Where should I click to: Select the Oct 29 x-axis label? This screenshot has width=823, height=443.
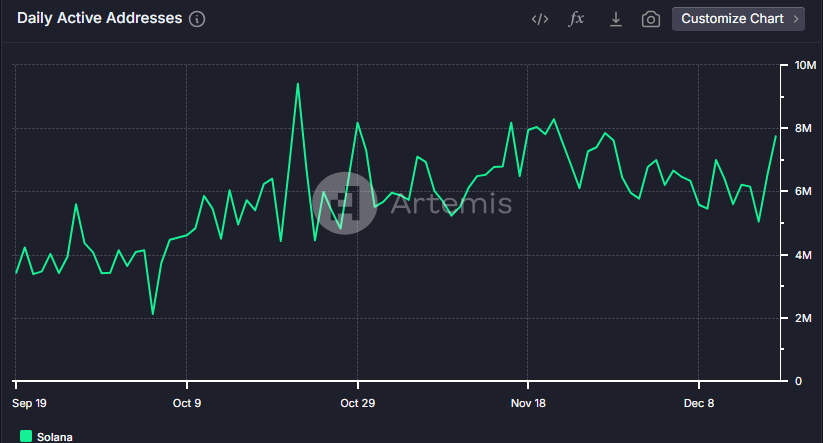point(357,403)
